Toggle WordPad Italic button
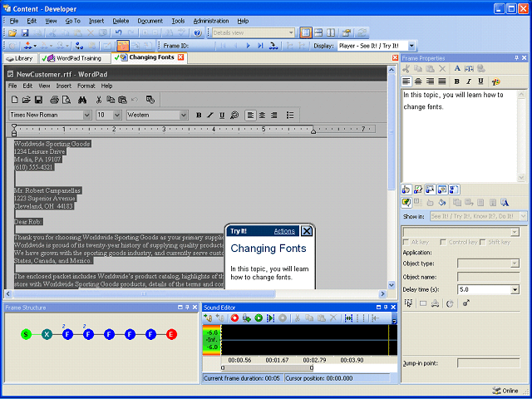Screen dimensions: 532x399 (210, 115)
